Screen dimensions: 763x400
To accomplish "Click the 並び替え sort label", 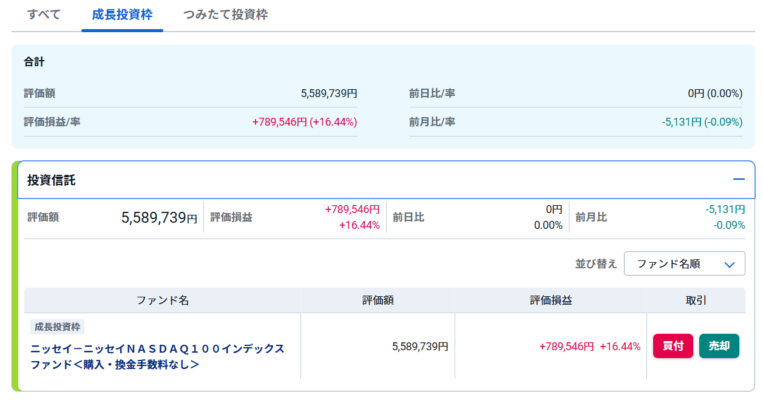I will point(596,264).
